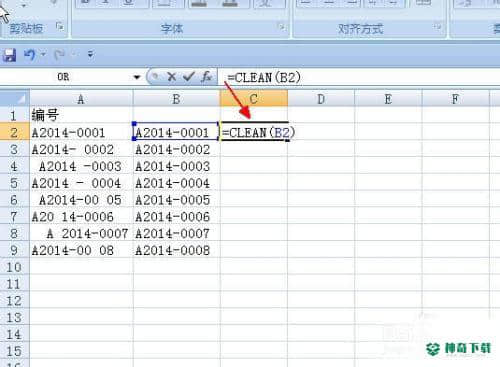Screen dimensions: 500x367
Task: Select column C header
Action: (x=254, y=99)
